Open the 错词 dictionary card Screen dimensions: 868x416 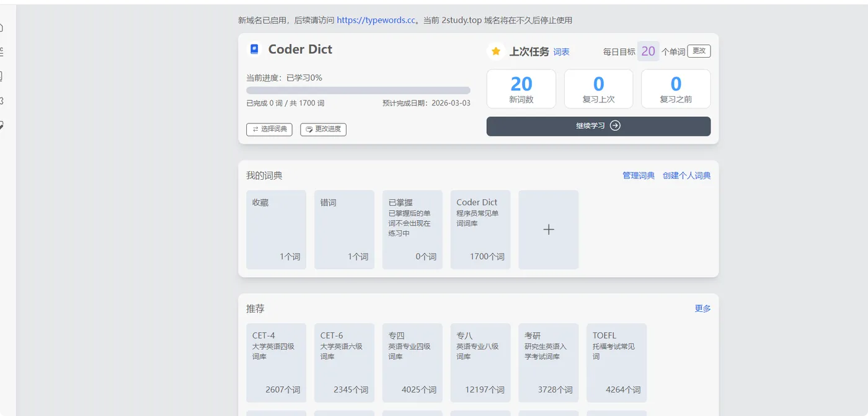(x=344, y=230)
